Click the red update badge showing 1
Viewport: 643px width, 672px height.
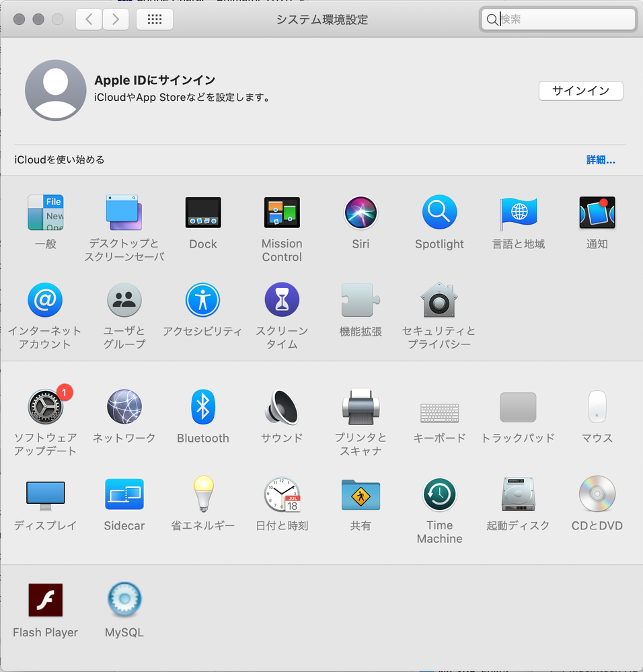(x=65, y=392)
